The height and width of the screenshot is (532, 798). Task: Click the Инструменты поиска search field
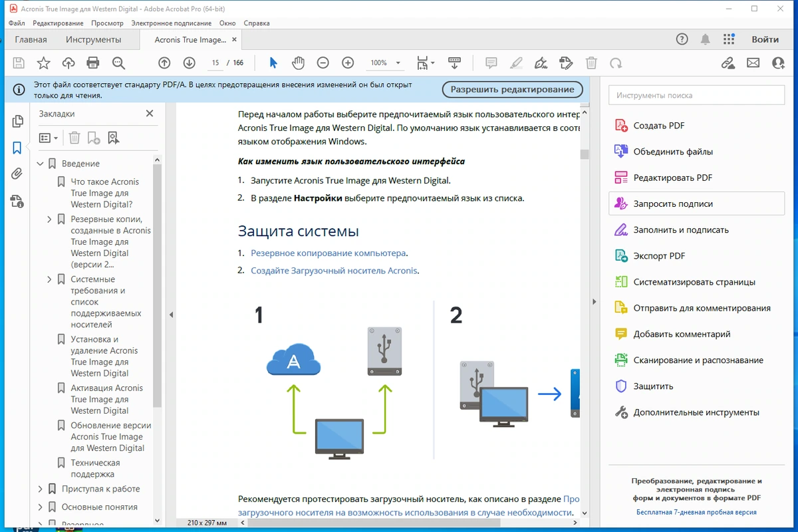point(696,95)
